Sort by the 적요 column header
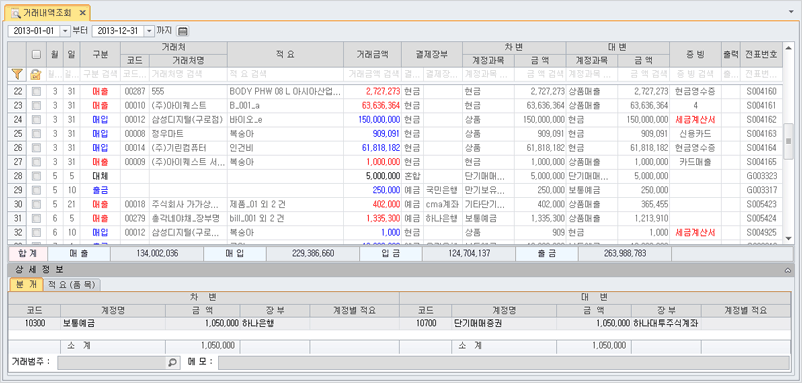 (x=285, y=54)
